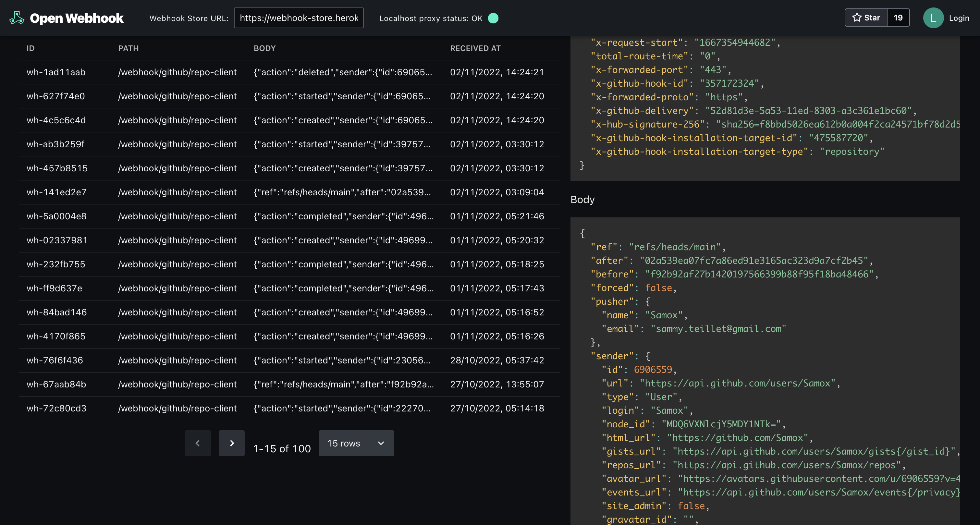Click the 1-15 of 100 pagination text
The width and height of the screenshot is (980, 525).
pyautogui.click(x=282, y=448)
